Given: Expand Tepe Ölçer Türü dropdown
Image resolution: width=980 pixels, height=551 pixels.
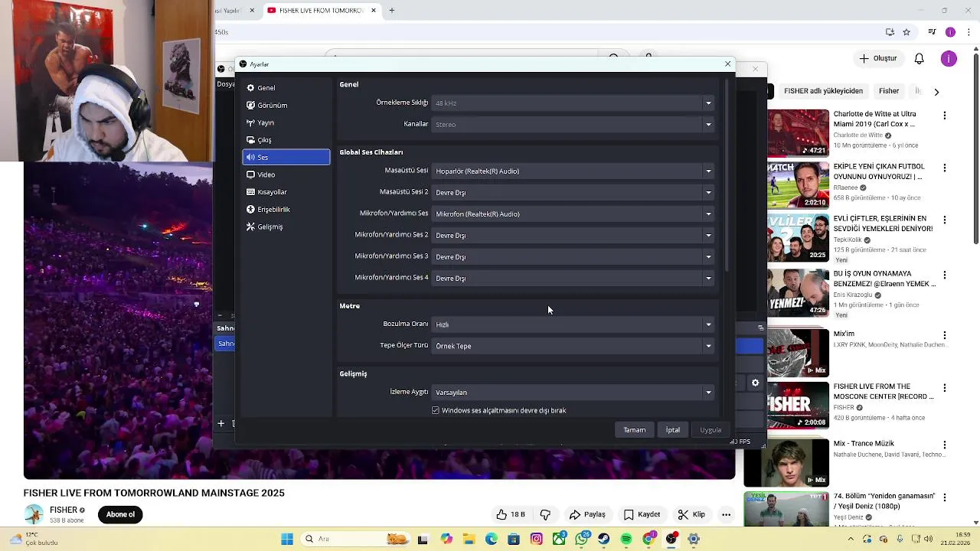Looking at the screenshot, I should pos(573,346).
